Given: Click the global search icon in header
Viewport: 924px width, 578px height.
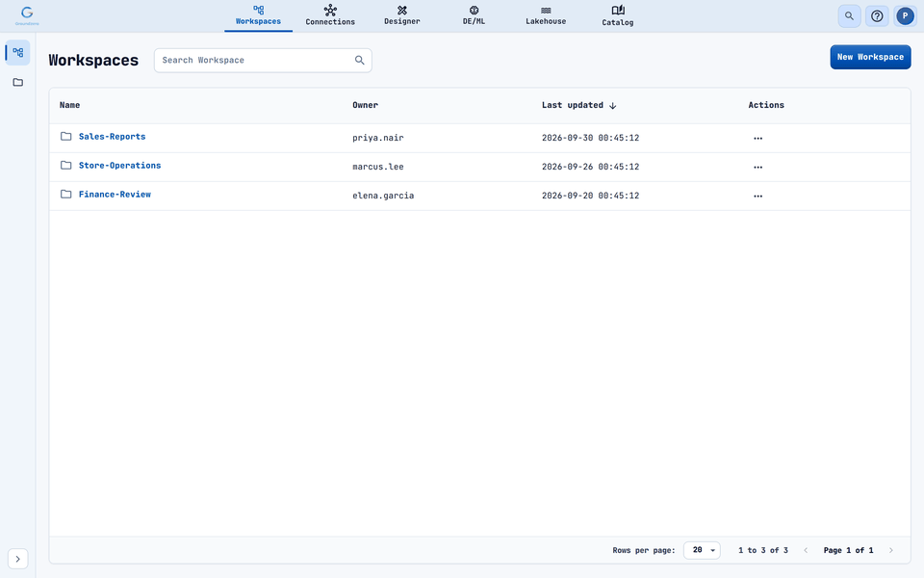Looking at the screenshot, I should (x=849, y=16).
